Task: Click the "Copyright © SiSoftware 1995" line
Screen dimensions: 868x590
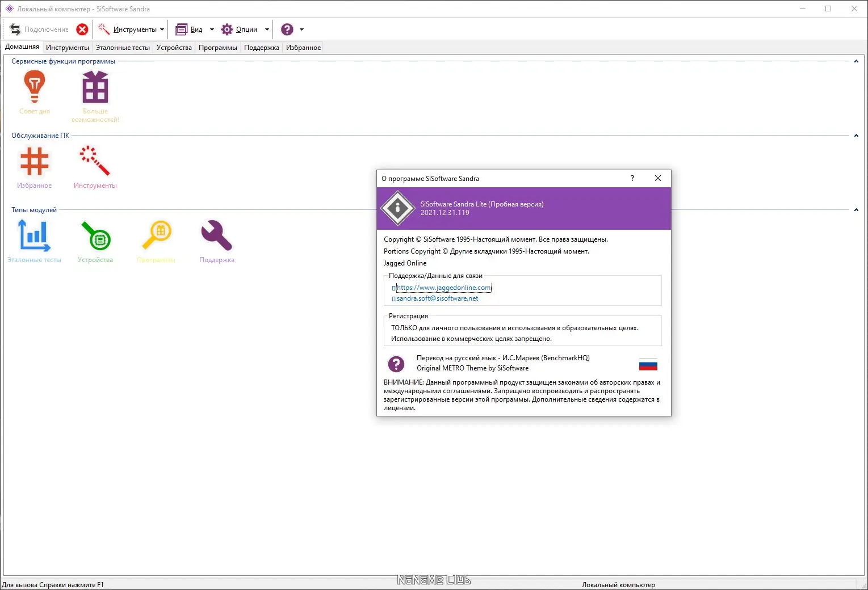Action: 496,239
